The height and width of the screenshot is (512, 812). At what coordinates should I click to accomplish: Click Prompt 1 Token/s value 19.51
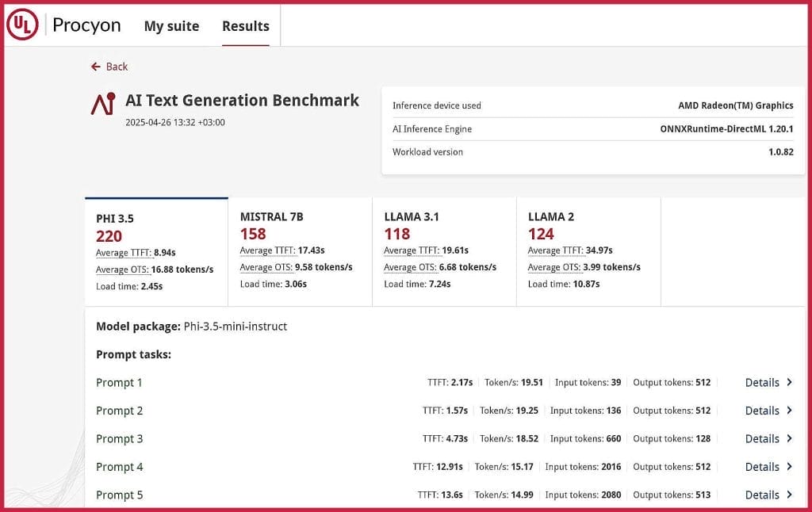532,383
